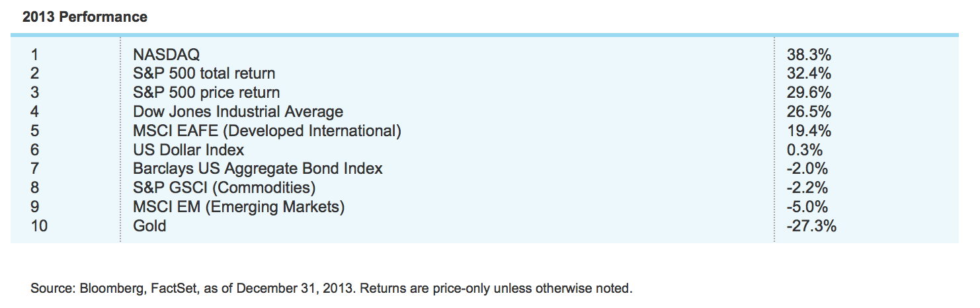Click the 26.5% return value
The width and height of the screenshot is (980, 308).
tap(809, 112)
